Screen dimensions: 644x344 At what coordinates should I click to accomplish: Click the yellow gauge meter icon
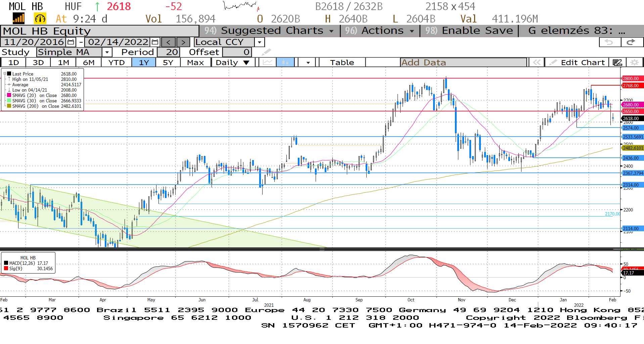pos(40,18)
